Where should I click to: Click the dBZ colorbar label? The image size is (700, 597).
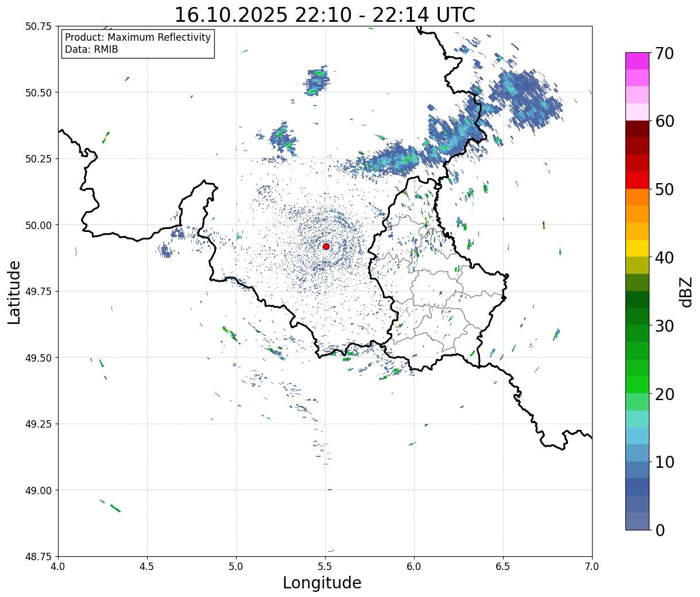coord(686,291)
